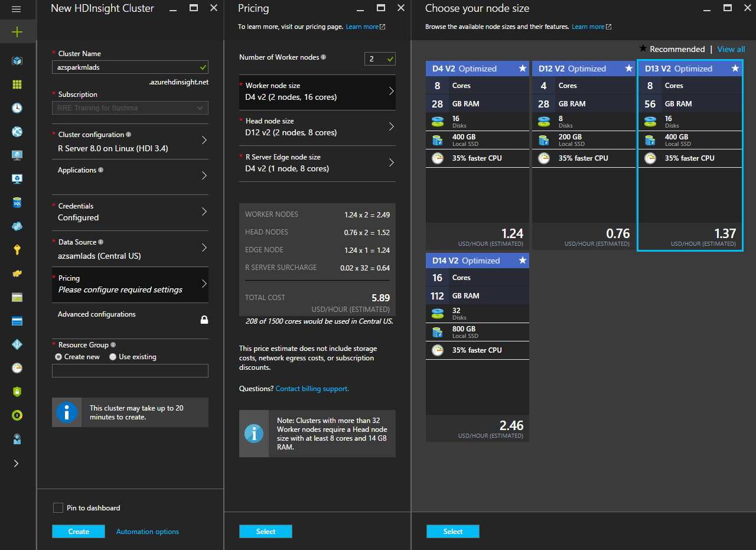Click the info icon beside Data Source
Viewport: 756px width, 550px height.
point(101,242)
